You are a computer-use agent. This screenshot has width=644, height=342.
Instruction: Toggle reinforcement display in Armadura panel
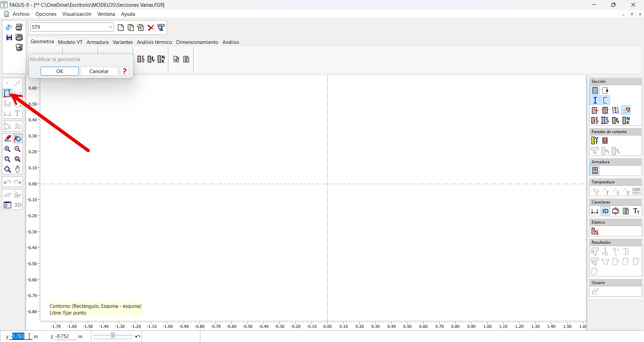(595, 171)
